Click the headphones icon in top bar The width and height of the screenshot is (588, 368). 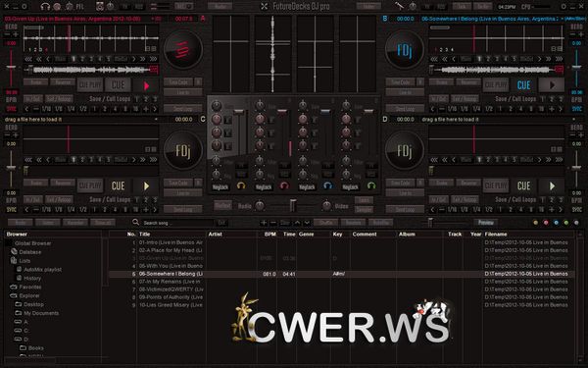(45, 7)
